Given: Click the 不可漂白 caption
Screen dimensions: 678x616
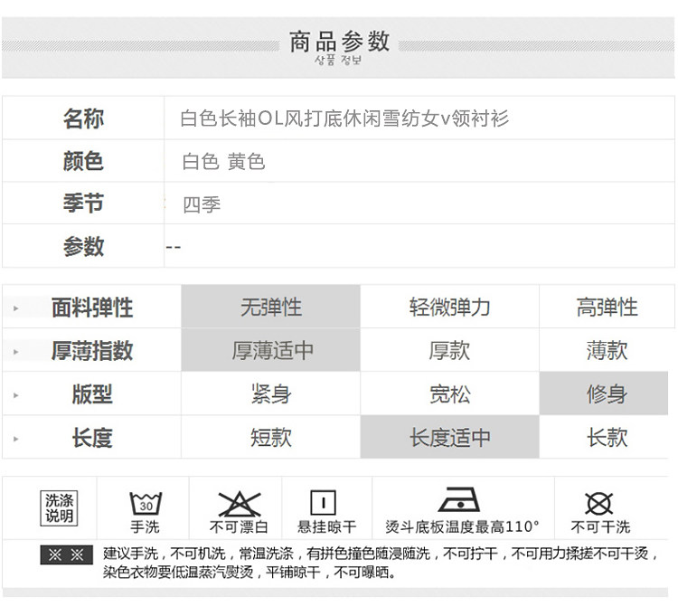Looking at the screenshot, I should (x=239, y=526).
